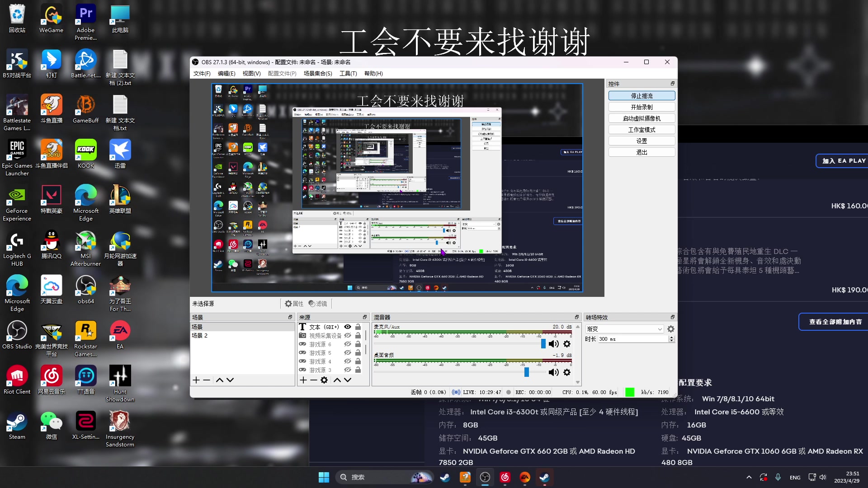
Task: Click the 时长 300 ms field
Action: point(633,339)
